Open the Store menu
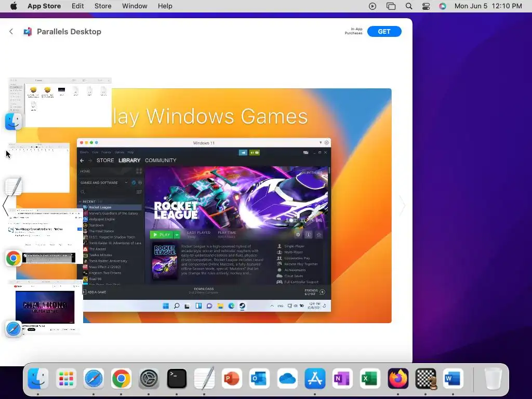Image resolution: width=532 pixels, height=399 pixels. point(103,6)
